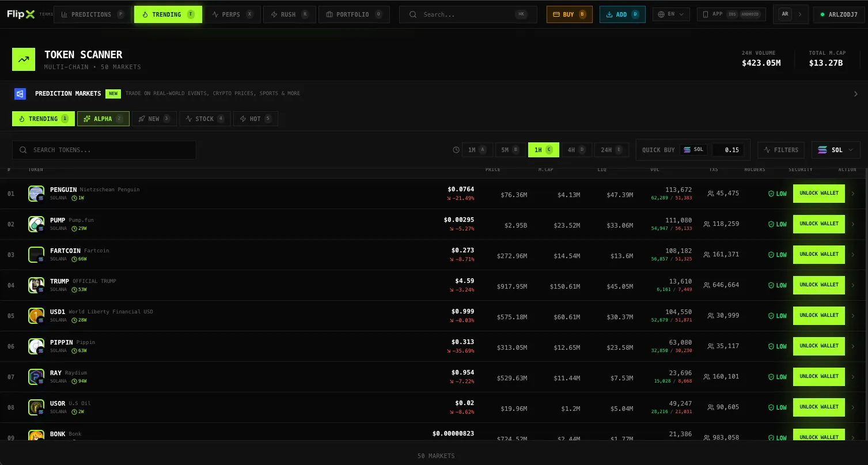
Task: Click the holders icon on TRUMP row
Action: [x=706, y=285]
